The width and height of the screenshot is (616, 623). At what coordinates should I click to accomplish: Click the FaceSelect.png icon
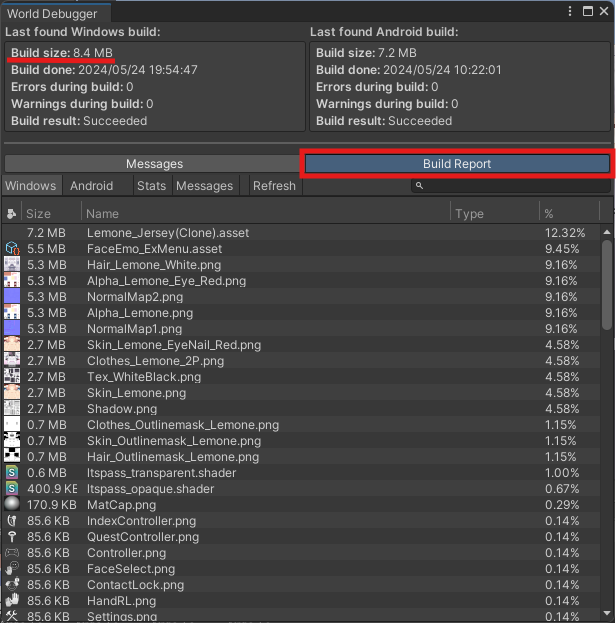[12, 569]
